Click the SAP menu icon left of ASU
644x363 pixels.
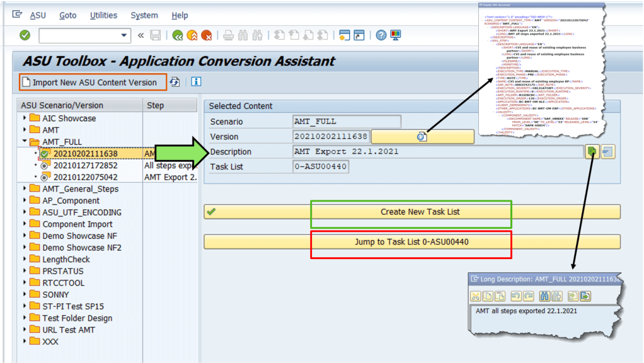point(17,14)
